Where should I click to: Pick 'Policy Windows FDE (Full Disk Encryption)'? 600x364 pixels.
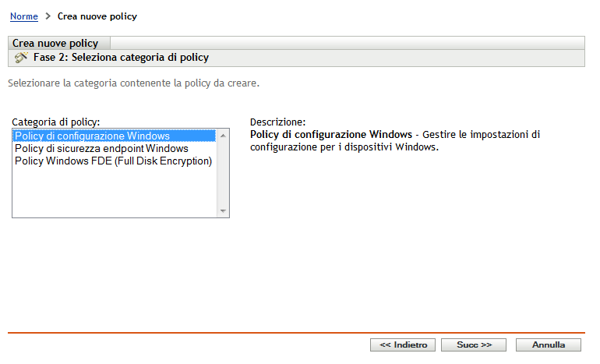click(x=113, y=161)
